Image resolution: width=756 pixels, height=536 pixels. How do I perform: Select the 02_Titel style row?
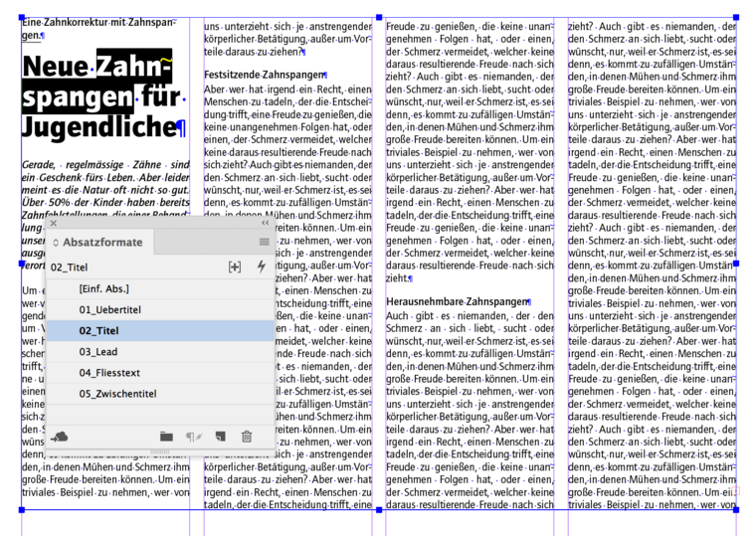[160, 331]
